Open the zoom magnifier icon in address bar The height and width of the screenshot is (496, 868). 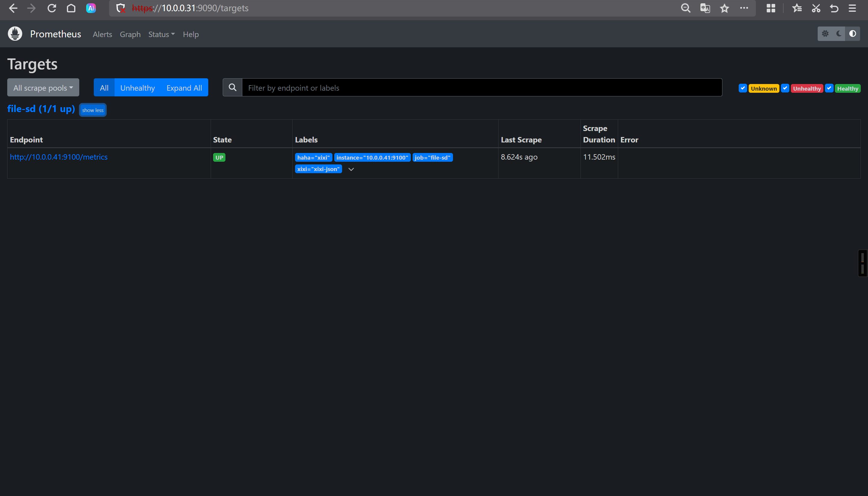click(686, 8)
